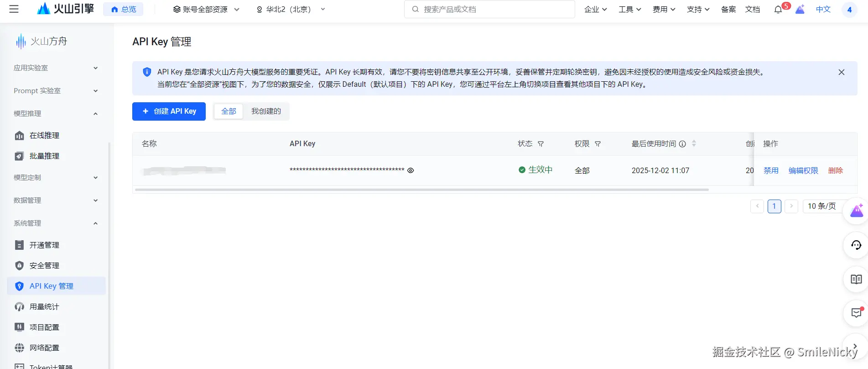
Task: Open the hamburger menu icon
Action: pos(14,9)
